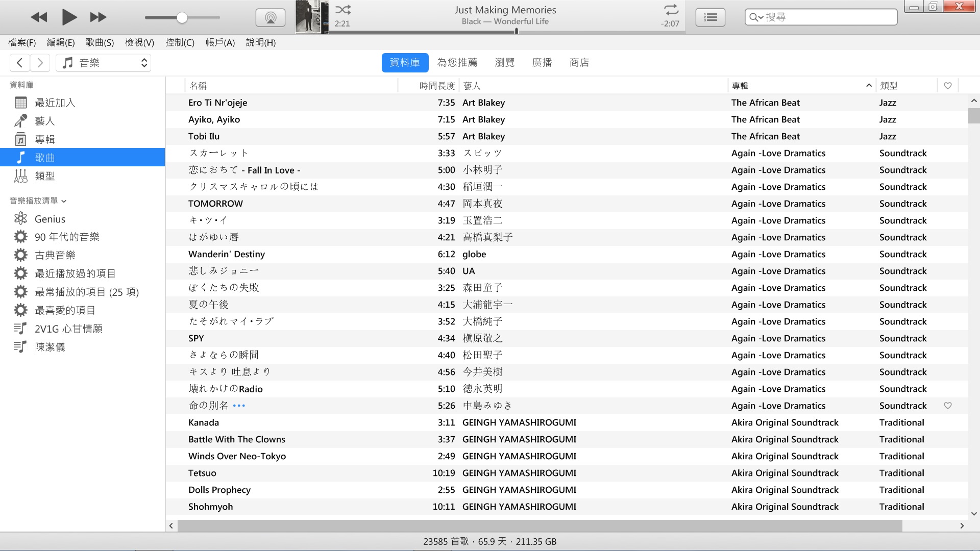Click the horizontal scrollbar right arrow

tap(962, 525)
